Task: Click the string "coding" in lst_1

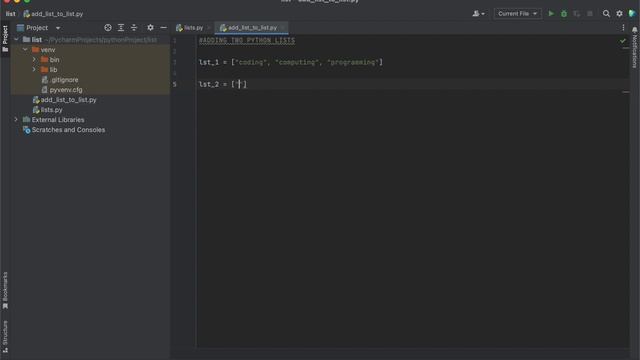Action: [251, 62]
